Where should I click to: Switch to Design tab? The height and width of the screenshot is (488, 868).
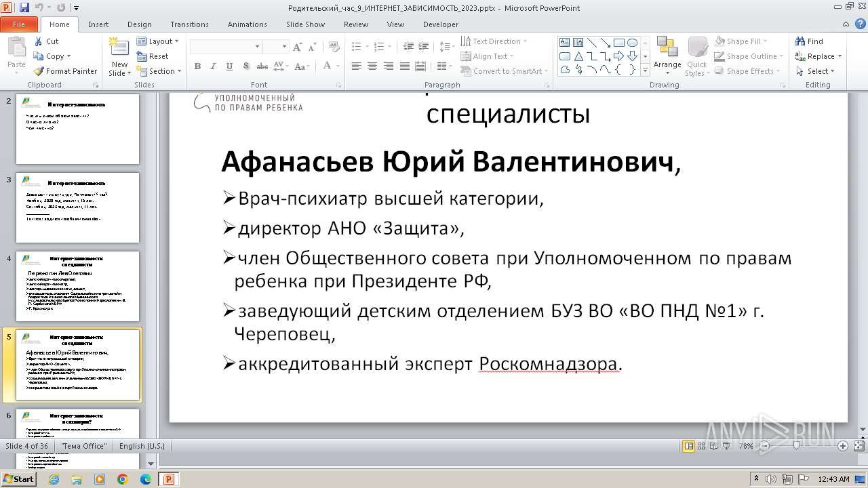[x=140, y=24]
